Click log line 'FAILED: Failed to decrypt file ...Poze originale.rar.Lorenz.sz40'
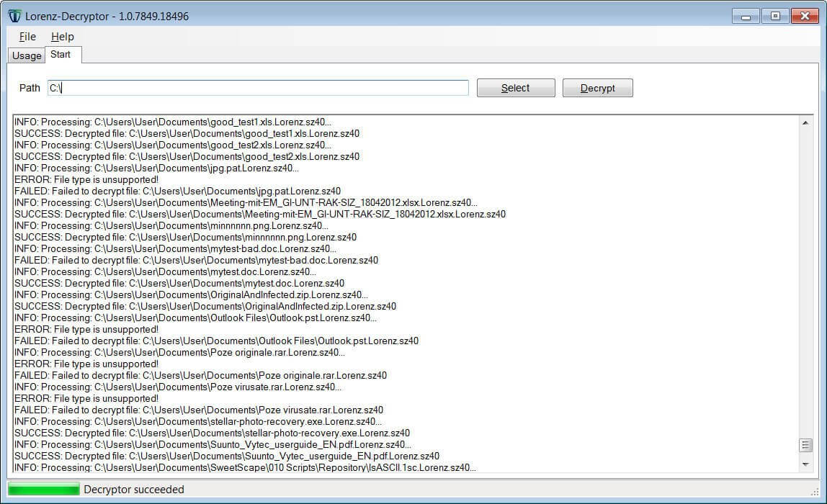This screenshot has height=504, width=827. [x=200, y=376]
